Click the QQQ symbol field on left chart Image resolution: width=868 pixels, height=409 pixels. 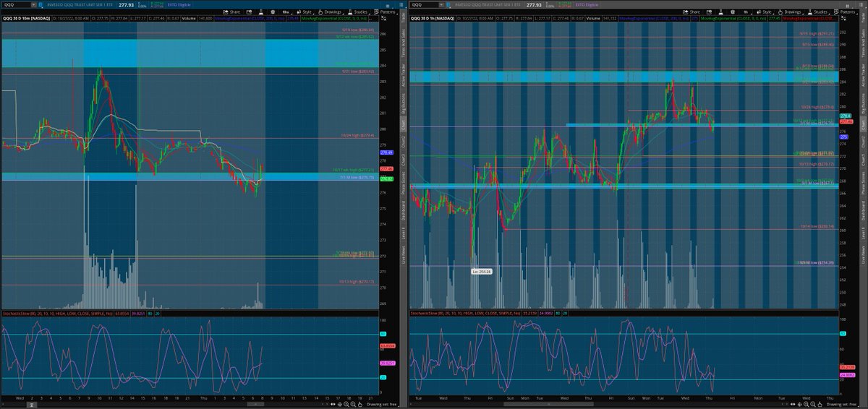tap(16, 4)
